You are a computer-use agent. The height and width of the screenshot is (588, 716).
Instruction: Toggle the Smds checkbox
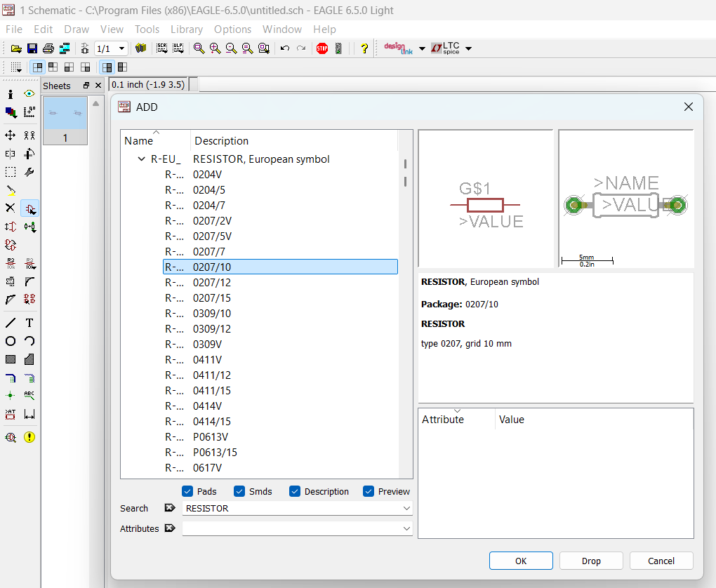pos(239,491)
